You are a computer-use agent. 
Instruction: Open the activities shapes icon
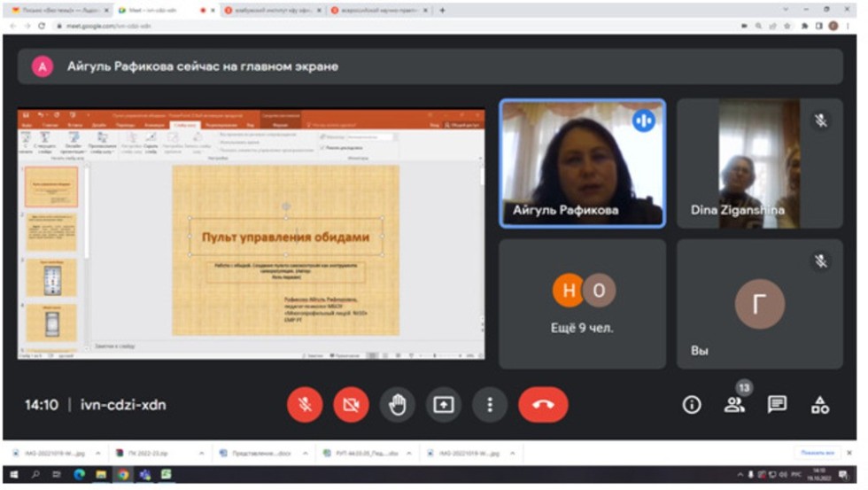point(820,405)
